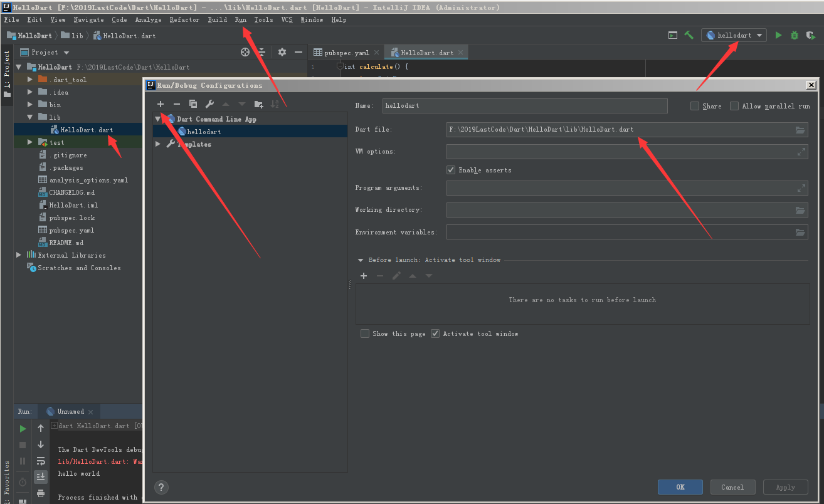
Task: Collapse Before launch section
Action: 361,260
